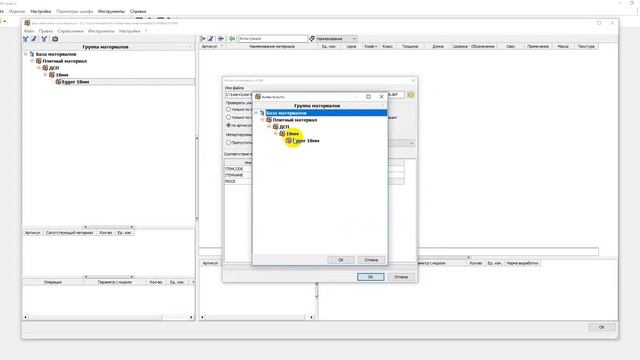Viewport: 640px width, 360px height.
Task: Click Egger 18мм icon in background tree
Action: point(58,82)
